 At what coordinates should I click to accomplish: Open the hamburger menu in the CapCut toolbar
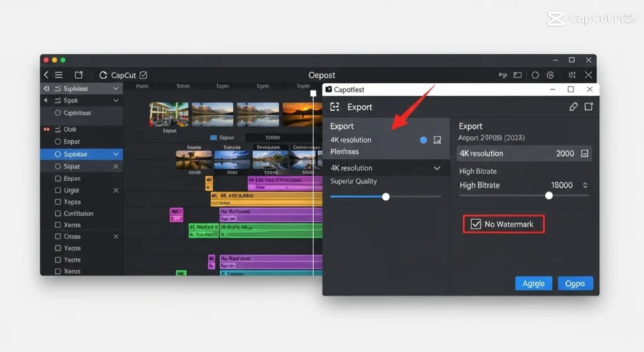coord(59,75)
